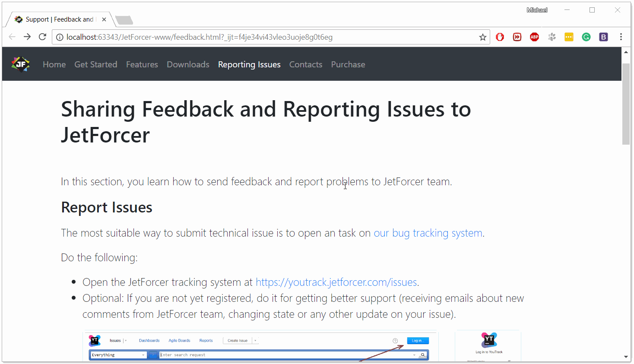This screenshot has width=634, height=364.
Task: Click the 'In this section, you learn' paragraph
Action: pos(257,182)
